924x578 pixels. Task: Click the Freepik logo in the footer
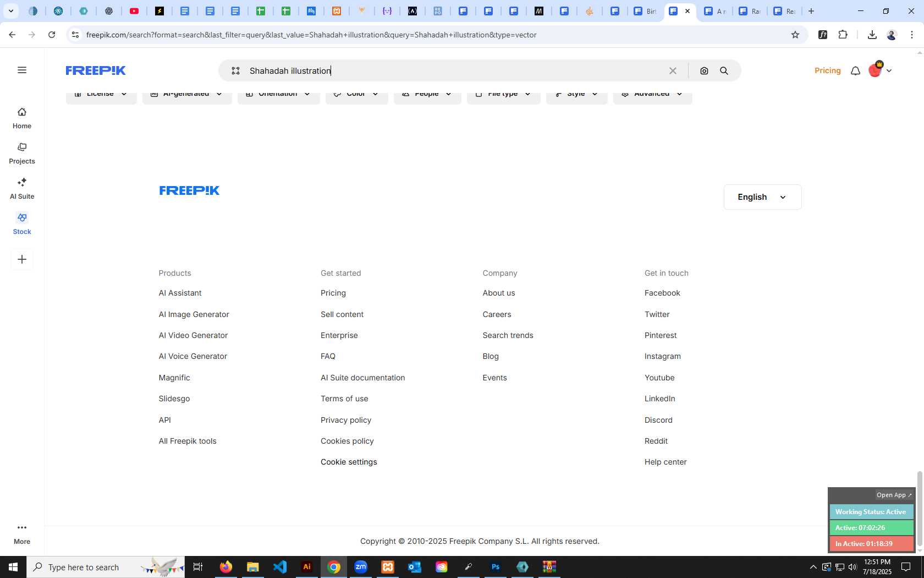[189, 190]
